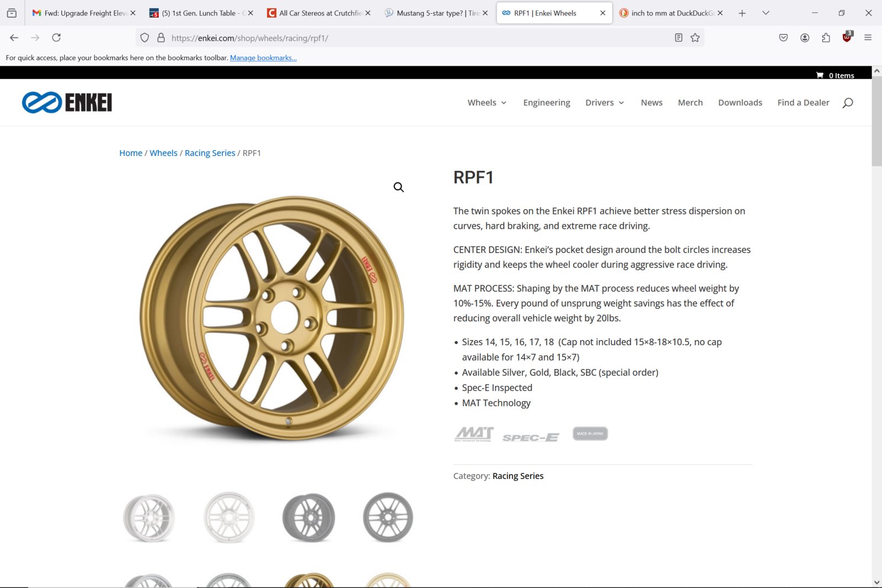Open the site search magnifier icon
Image resolution: width=882 pixels, height=588 pixels.
(848, 103)
